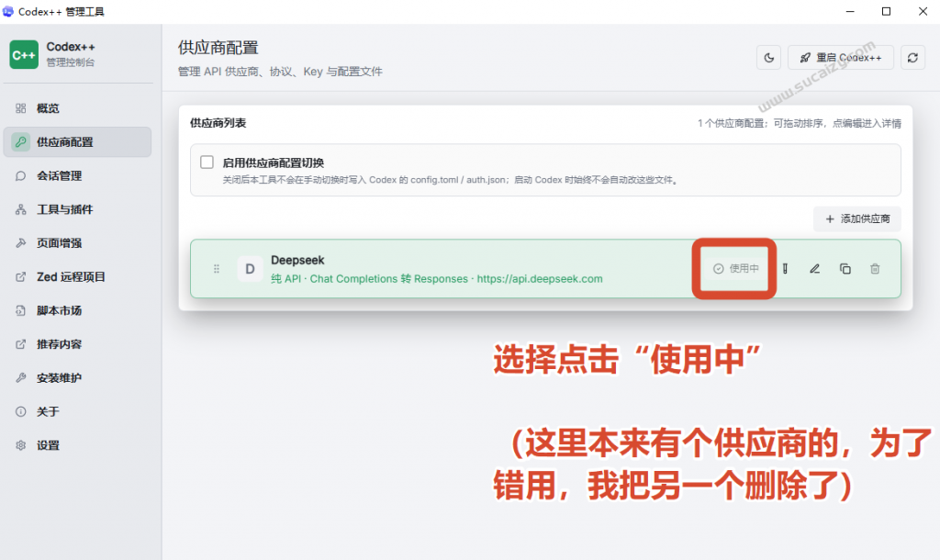The image size is (940, 560).
Task: Click 使用中 status button for Deepseek
Action: [x=735, y=269]
